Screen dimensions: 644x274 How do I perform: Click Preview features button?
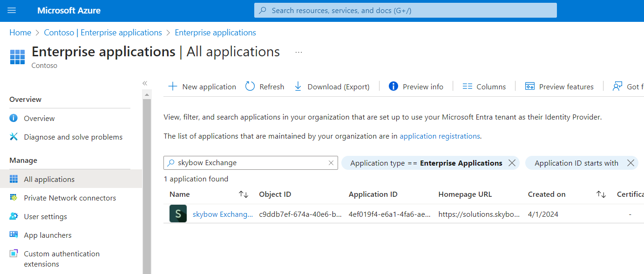(559, 87)
